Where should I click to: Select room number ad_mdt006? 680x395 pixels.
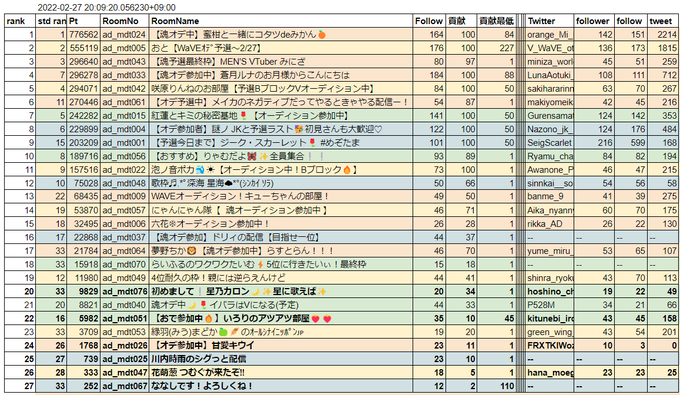[x=124, y=224]
